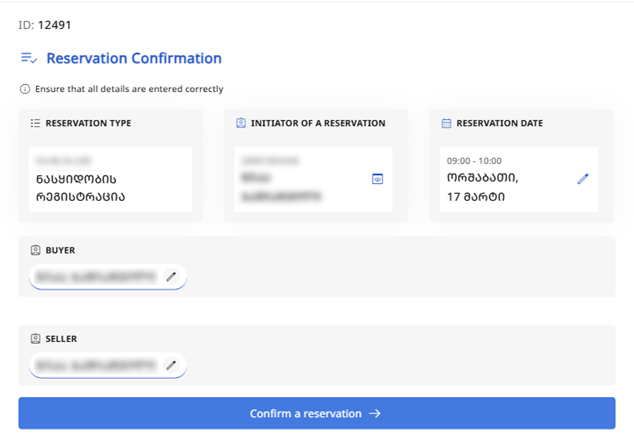The height and width of the screenshot is (448, 634).
Task: Click the Reservation Confirmation list-check icon
Action: pyautogui.click(x=29, y=58)
